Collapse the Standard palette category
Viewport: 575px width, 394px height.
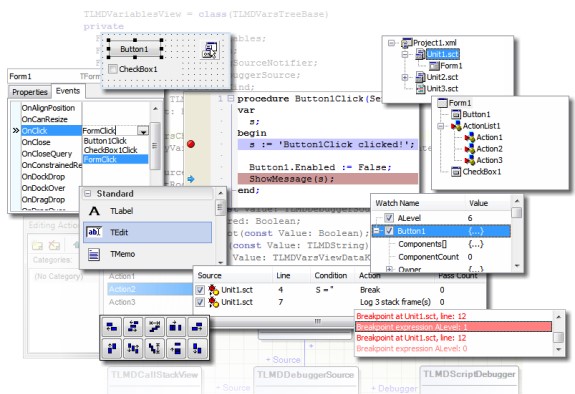pyautogui.click(x=88, y=193)
